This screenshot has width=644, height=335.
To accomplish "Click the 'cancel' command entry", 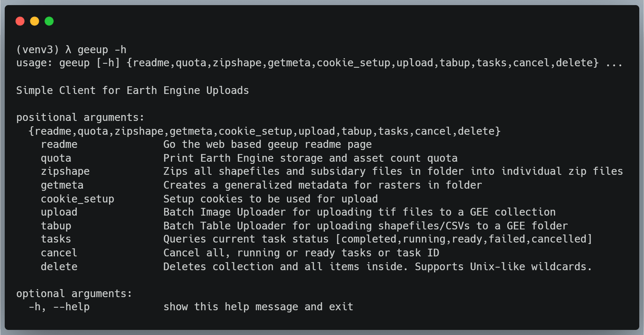I will click(x=59, y=253).
